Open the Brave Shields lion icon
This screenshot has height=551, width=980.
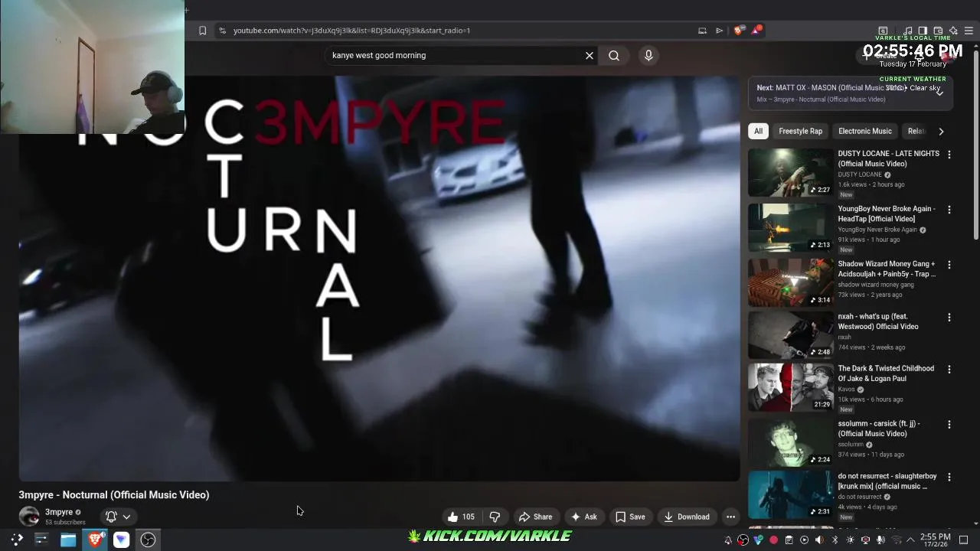738,31
